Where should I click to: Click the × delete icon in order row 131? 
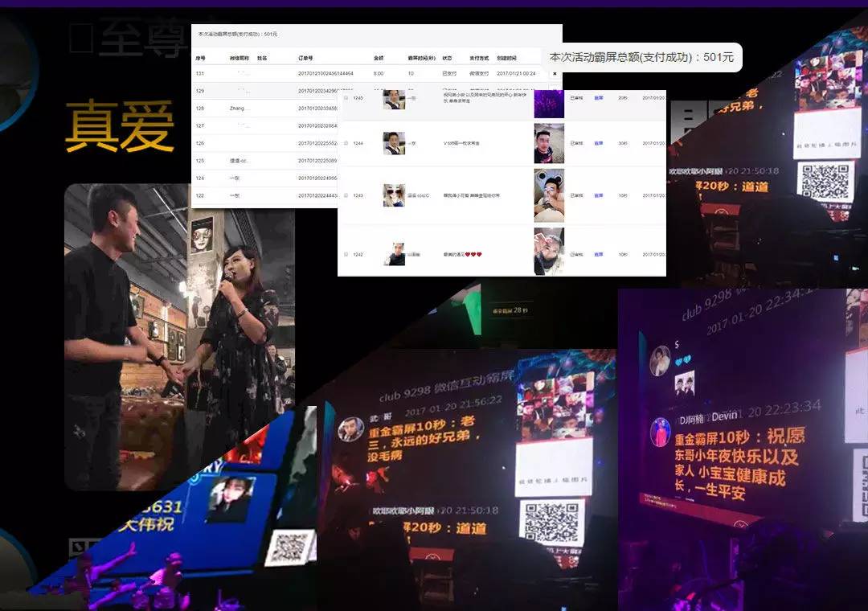coord(554,73)
